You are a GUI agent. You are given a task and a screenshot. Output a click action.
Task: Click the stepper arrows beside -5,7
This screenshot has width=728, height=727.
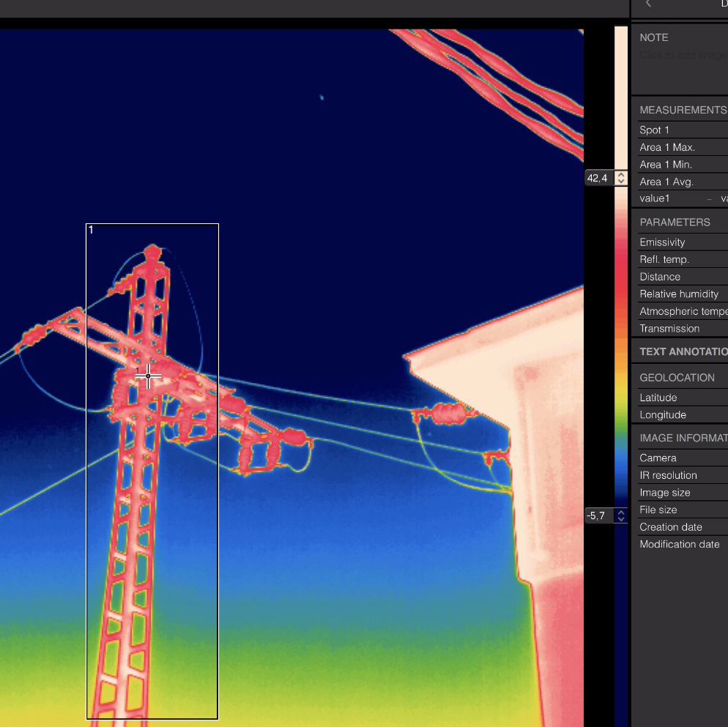[621, 515]
